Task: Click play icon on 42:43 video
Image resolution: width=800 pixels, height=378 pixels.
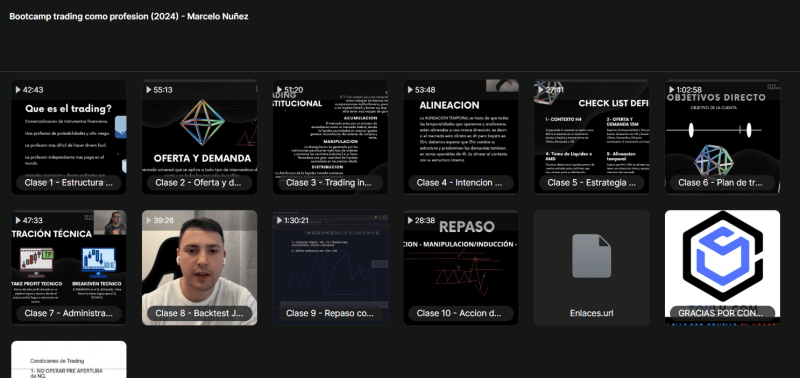Action: [x=18, y=90]
